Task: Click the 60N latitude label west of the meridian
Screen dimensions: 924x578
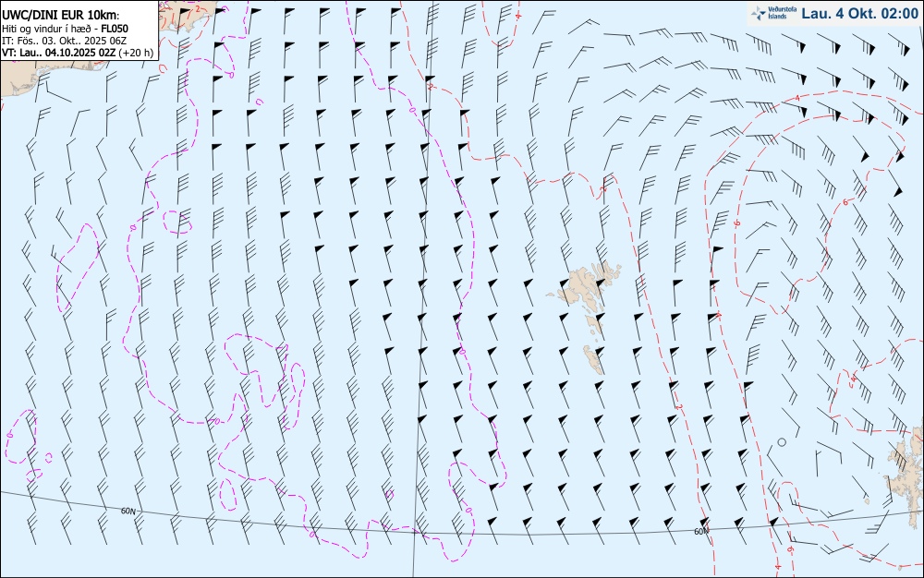Action: [x=128, y=511]
